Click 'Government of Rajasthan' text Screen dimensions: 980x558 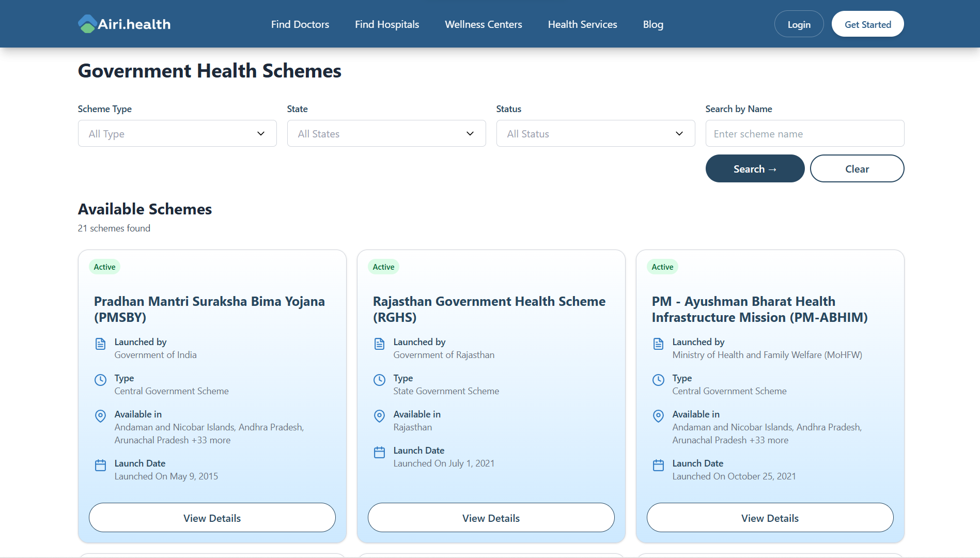[x=444, y=355]
